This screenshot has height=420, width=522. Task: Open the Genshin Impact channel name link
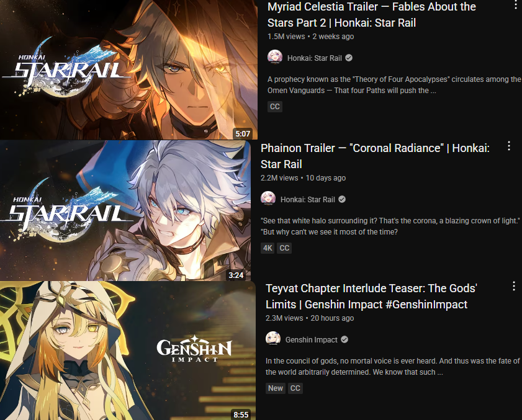tap(311, 340)
